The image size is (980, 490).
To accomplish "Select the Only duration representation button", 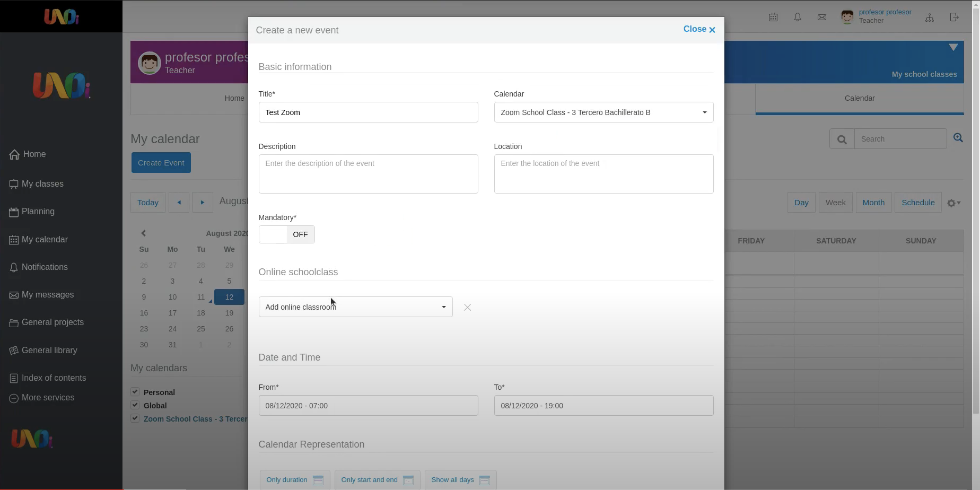I will pos(294,480).
